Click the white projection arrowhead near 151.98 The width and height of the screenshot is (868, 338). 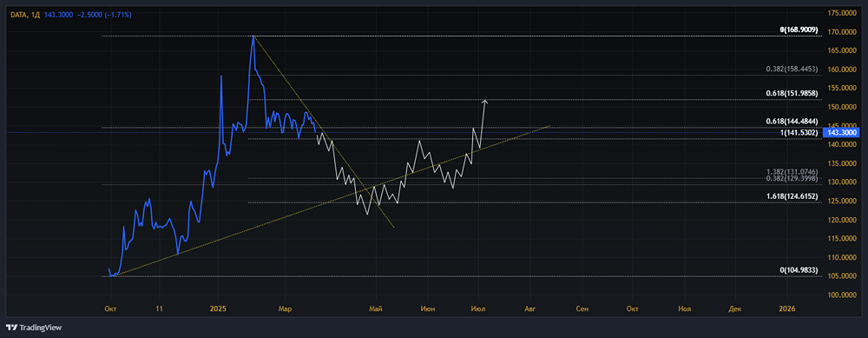pos(485,101)
